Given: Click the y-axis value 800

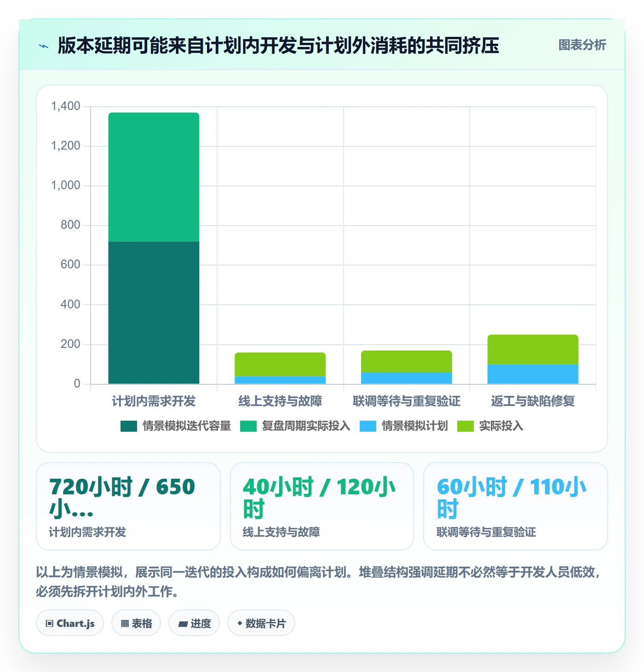Looking at the screenshot, I should [70, 225].
